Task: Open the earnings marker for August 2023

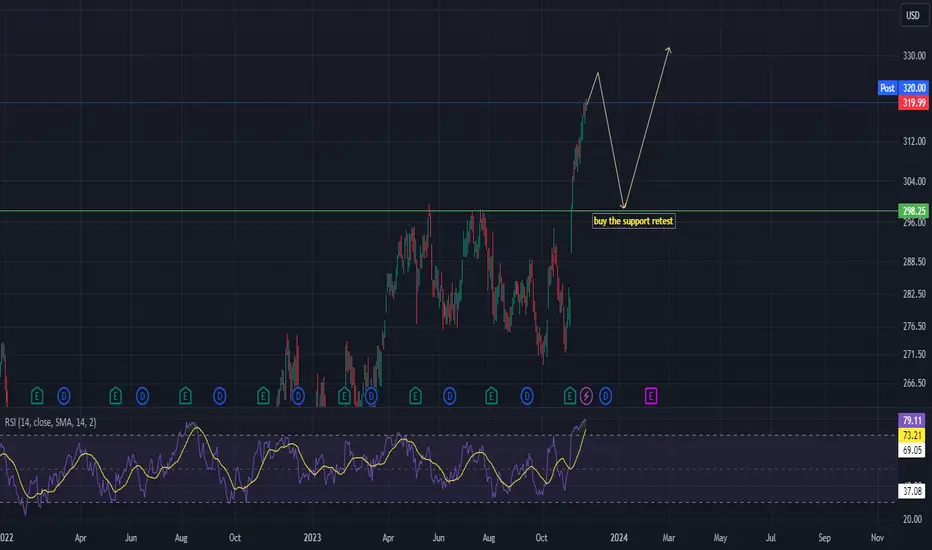Action: click(492, 395)
